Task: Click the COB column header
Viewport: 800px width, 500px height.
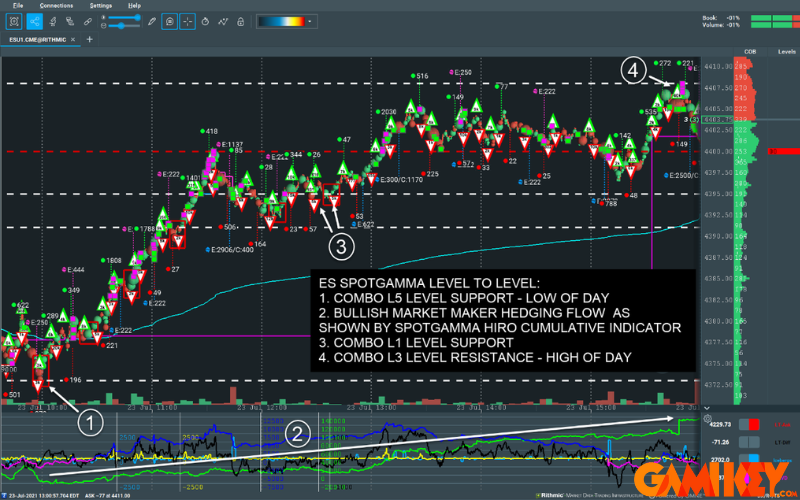Action: coord(750,52)
